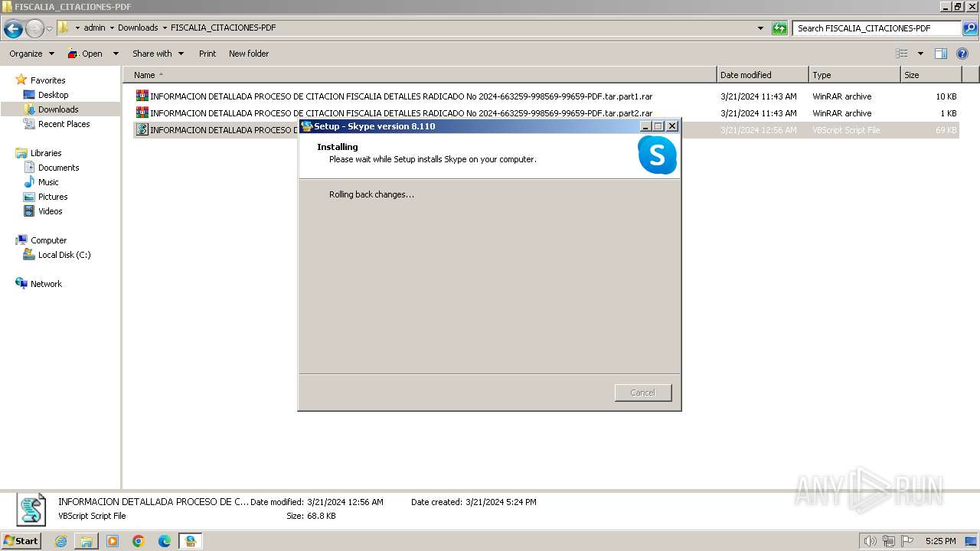Image resolution: width=980 pixels, height=551 pixels.
Task: Click the Search FISCALIA_CITACIONES-PDF field
Action: [x=877, y=28]
